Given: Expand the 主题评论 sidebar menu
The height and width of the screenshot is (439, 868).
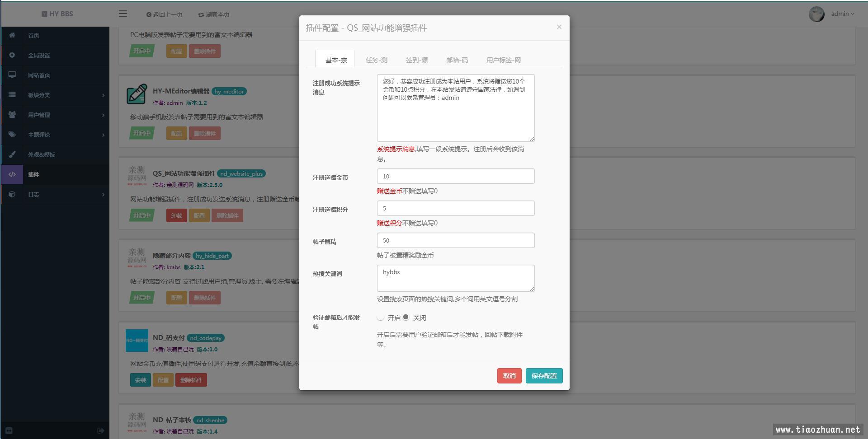Looking at the screenshot, I should tap(103, 135).
